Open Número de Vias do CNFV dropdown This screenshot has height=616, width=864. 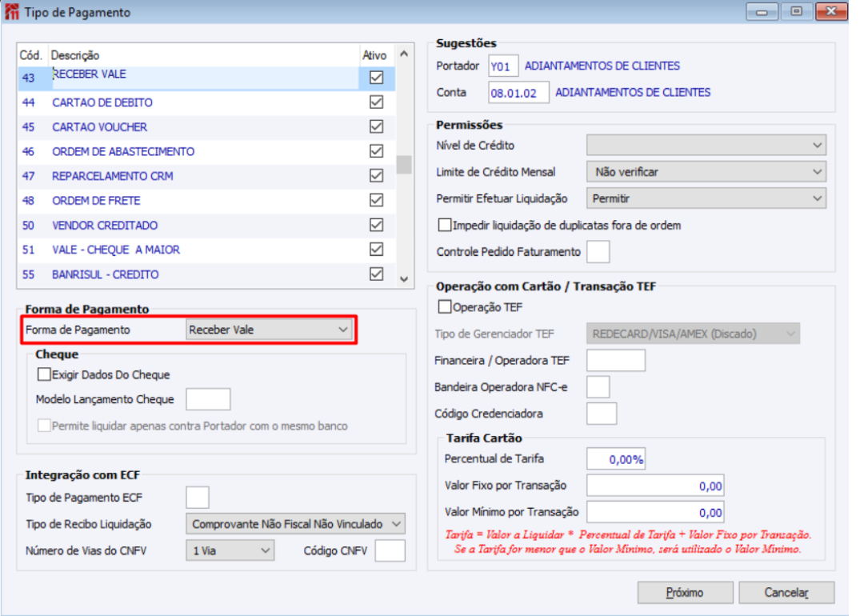pos(230,550)
